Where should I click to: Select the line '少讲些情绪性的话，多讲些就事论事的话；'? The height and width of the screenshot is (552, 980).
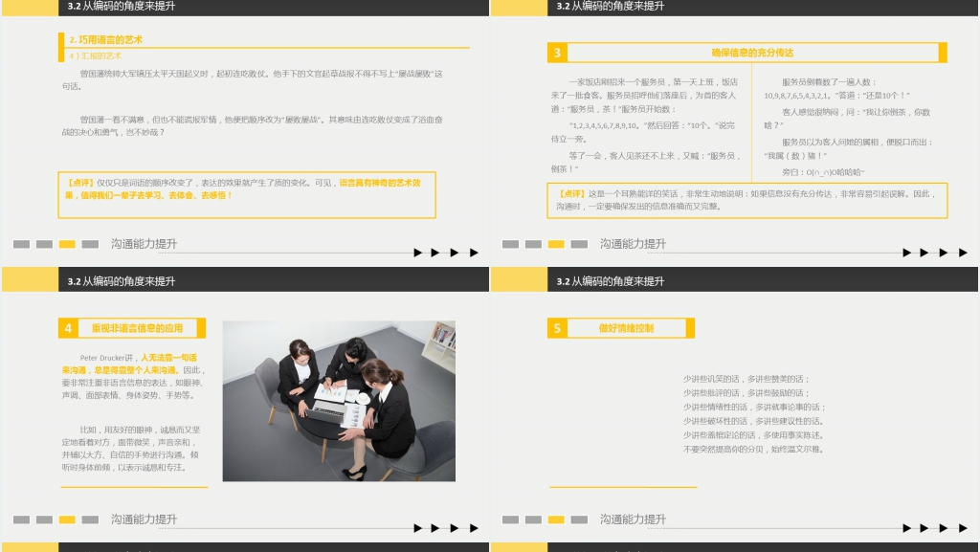(754, 407)
